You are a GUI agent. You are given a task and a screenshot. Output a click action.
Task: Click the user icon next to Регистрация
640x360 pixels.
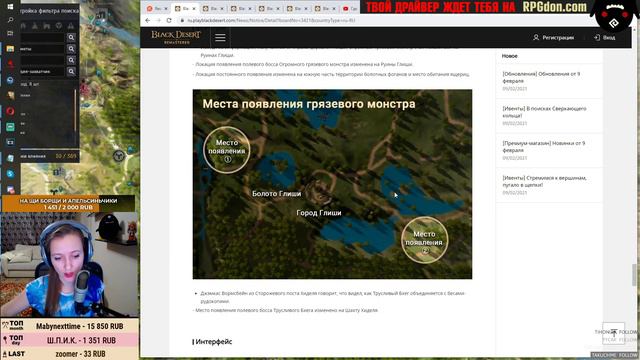(536, 38)
